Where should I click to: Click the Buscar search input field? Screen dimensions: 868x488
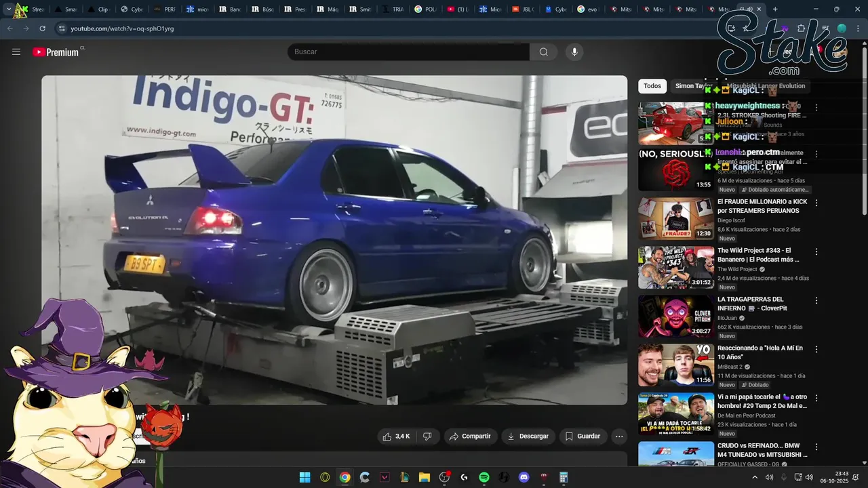pyautogui.click(x=408, y=52)
